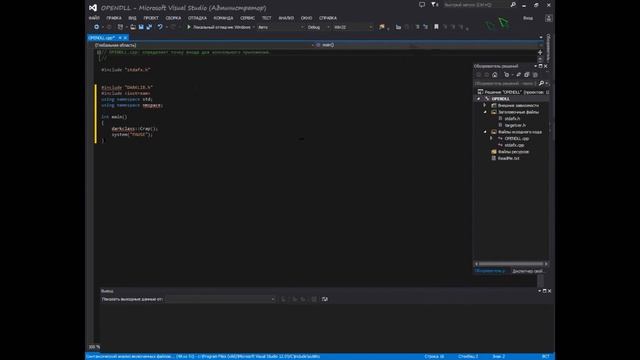Open the Auto solution configuration dropdown
This screenshot has width=640, height=360.
(x=281, y=27)
